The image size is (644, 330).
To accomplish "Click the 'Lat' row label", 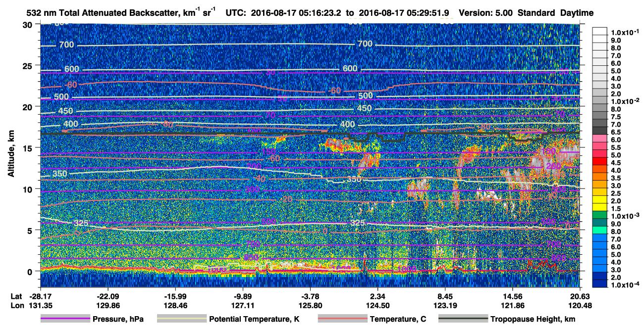I will point(16,296).
